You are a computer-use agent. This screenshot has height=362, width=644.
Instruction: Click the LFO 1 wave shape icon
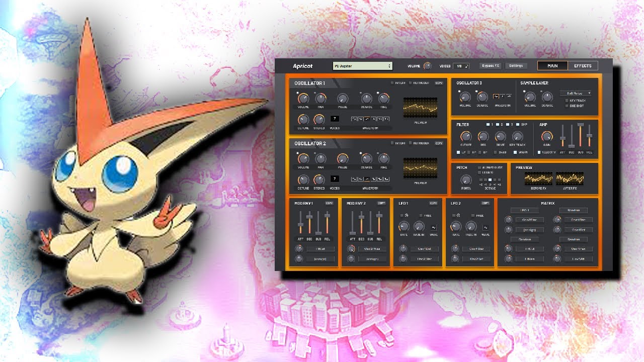point(434,227)
